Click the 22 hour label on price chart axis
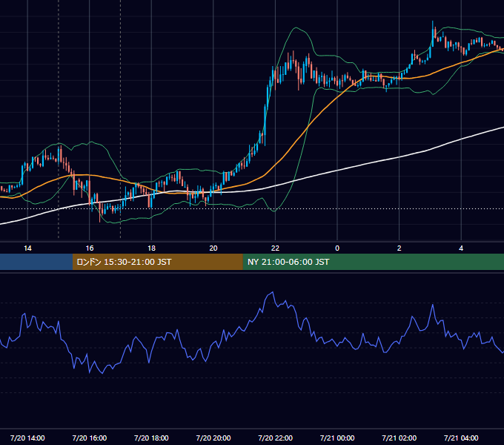This screenshot has width=504, height=445. pyautogui.click(x=275, y=248)
